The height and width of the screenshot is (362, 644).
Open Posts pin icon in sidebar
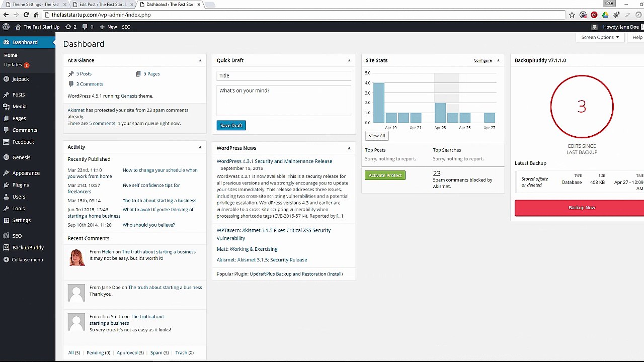click(6, 95)
